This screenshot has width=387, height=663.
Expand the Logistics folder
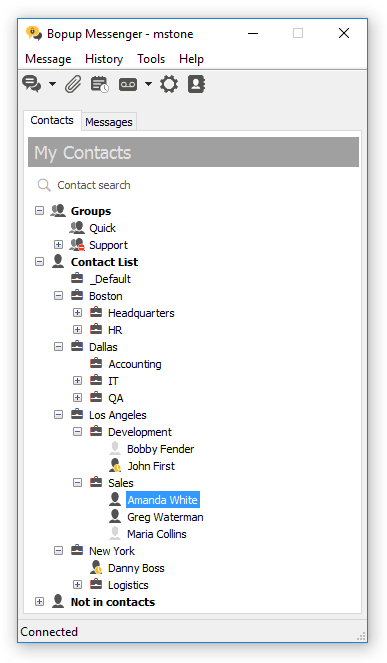pos(77,585)
